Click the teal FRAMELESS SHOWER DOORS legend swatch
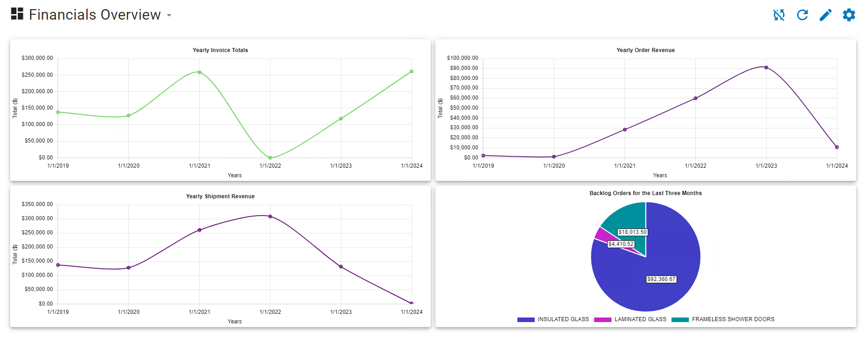 [680, 320]
